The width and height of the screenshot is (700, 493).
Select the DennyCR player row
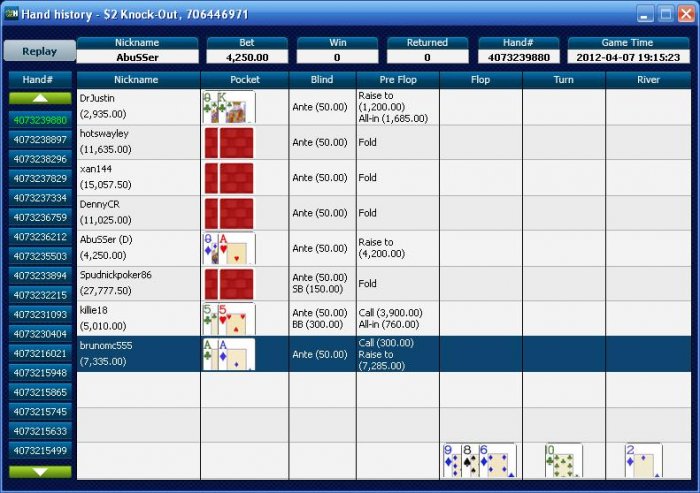[x=384, y=213]
